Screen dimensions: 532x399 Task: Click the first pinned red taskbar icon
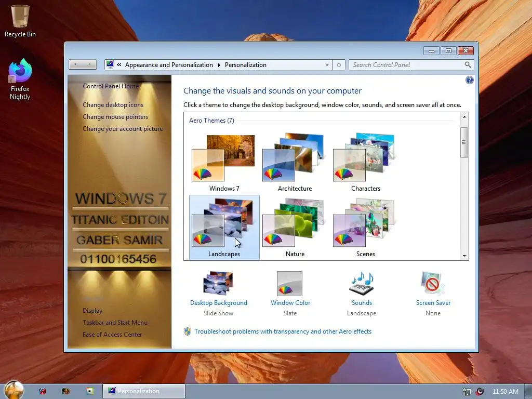click(x=42, y=391)
